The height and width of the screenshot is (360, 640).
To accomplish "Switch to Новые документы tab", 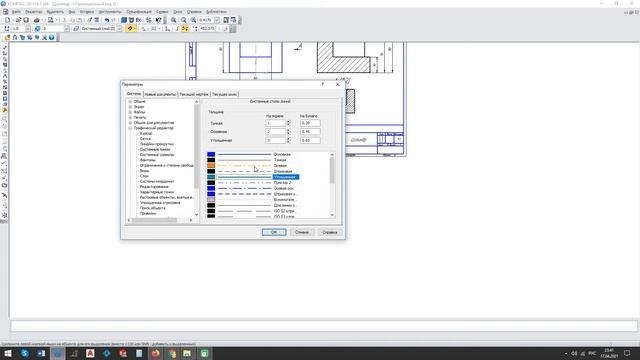I will 160,94.
